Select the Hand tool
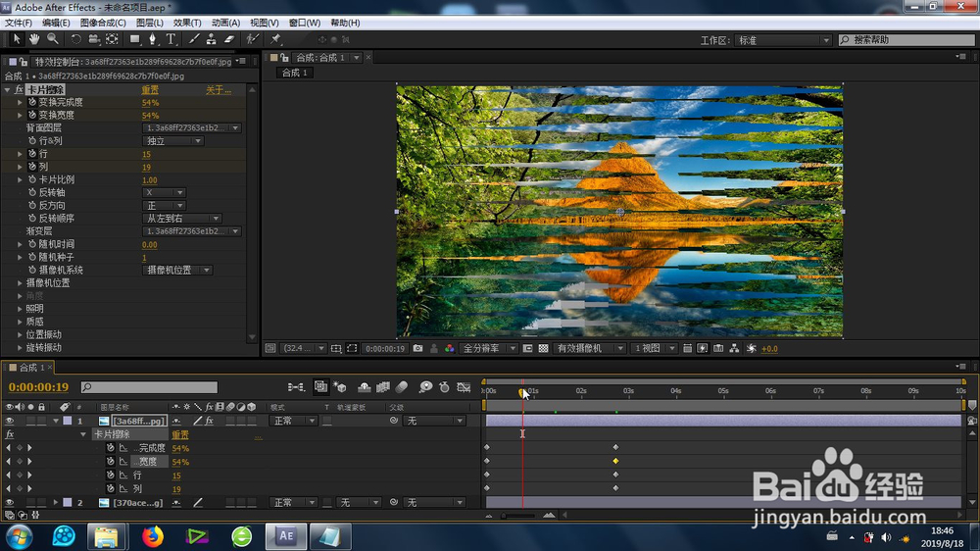 tap(33, 39)
